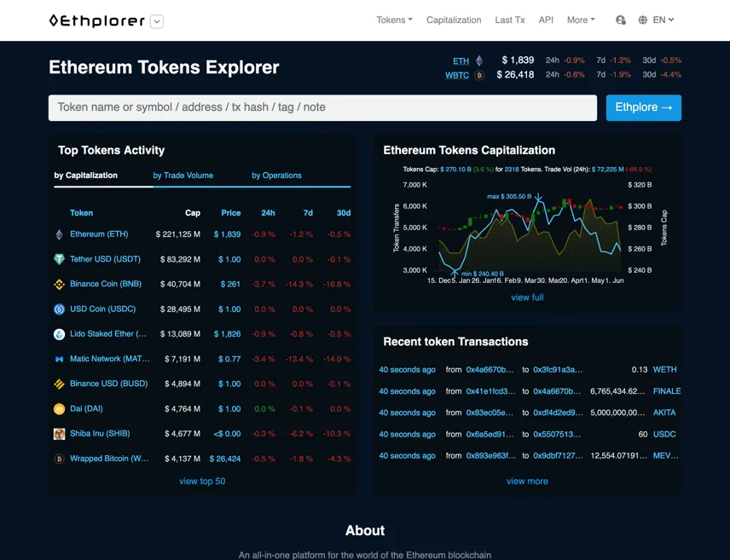Screen dimensions: 730x560
Task: Switch to the by Operations tab
Action: 276,176
